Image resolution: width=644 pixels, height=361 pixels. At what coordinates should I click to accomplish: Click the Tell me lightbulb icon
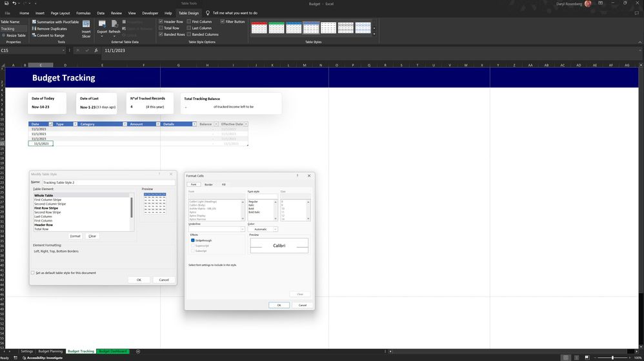[208, 13]
